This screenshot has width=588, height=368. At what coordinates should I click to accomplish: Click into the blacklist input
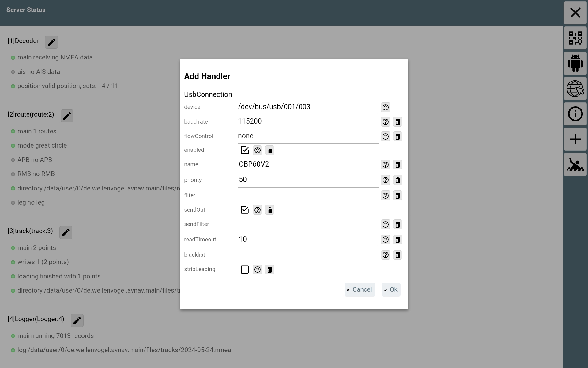tap(308, 255)
